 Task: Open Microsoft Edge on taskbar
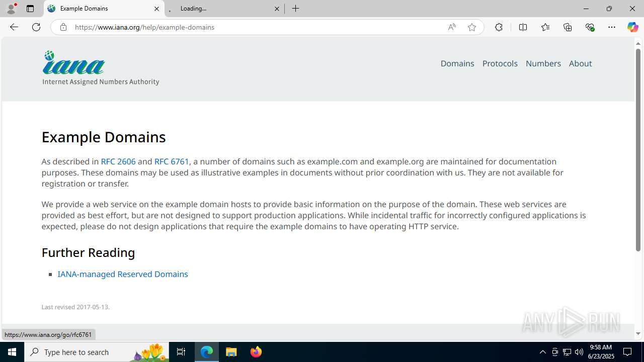207,352
